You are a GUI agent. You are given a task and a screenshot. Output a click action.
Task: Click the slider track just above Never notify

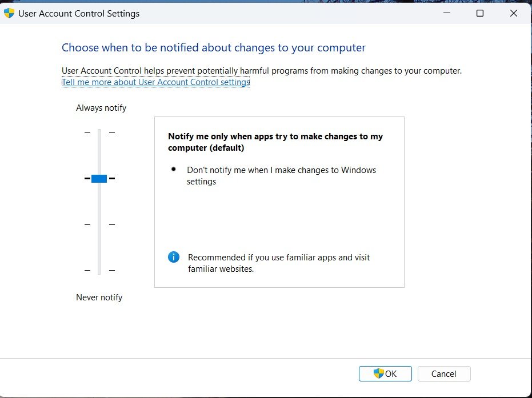[x=99, y=270]
